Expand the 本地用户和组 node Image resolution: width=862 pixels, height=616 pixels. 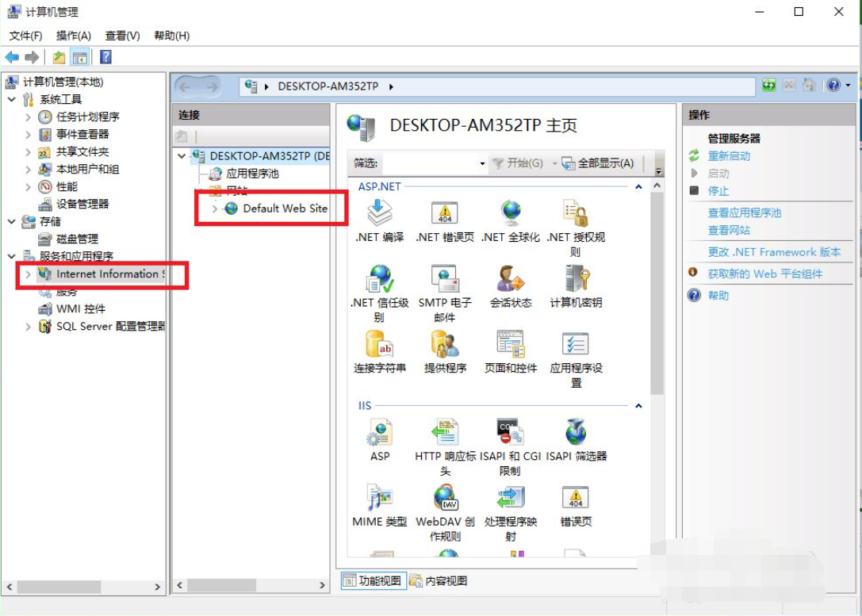[x=28, y=170]
